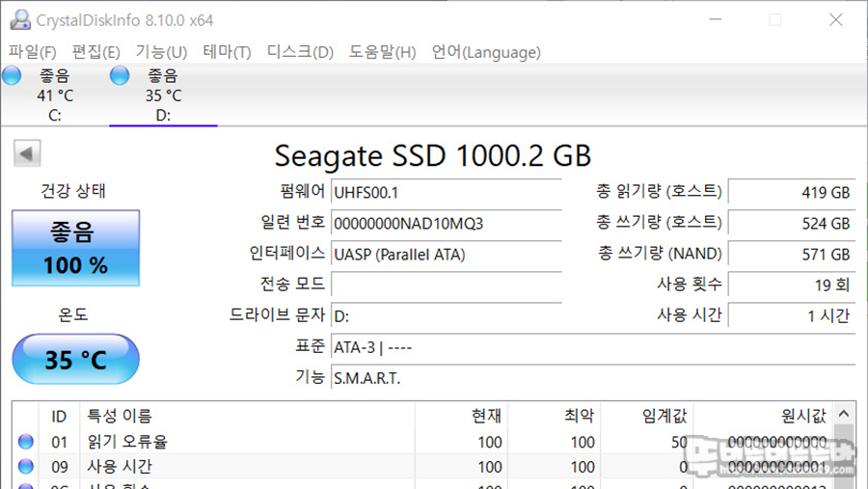This screenshot has width=868, height=489.
Task: Open the 디스크(D) menu
Action: [300, 52]
